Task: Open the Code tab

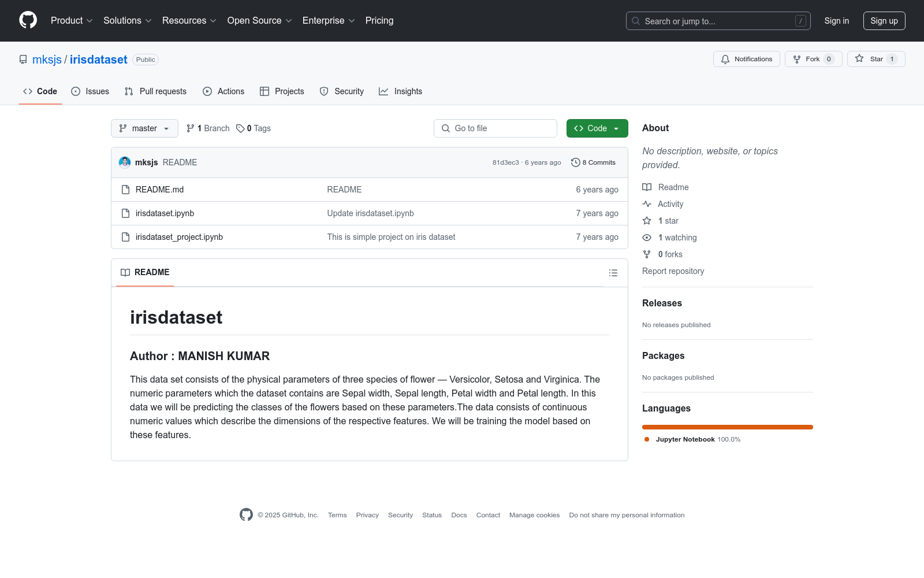Action: coord(40,91)
